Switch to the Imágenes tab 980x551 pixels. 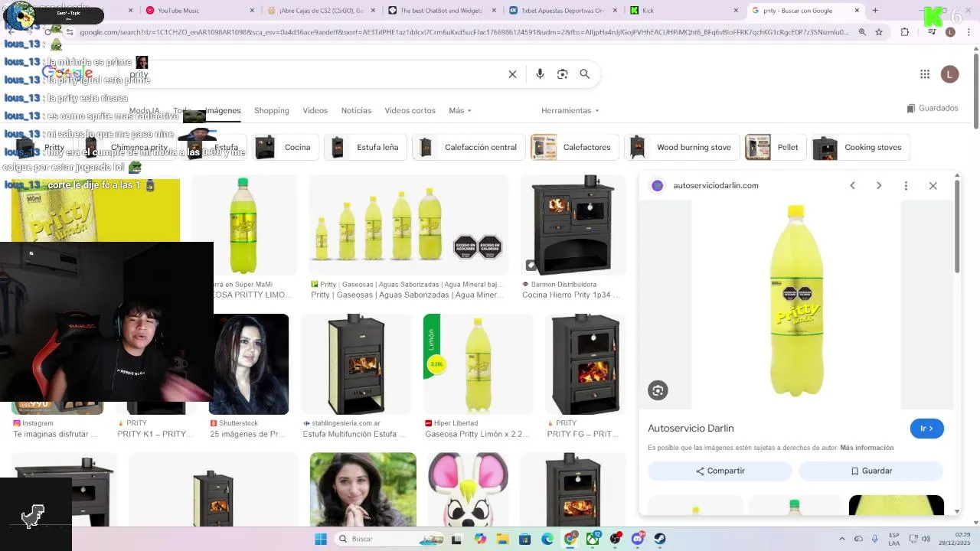[223, 111]
